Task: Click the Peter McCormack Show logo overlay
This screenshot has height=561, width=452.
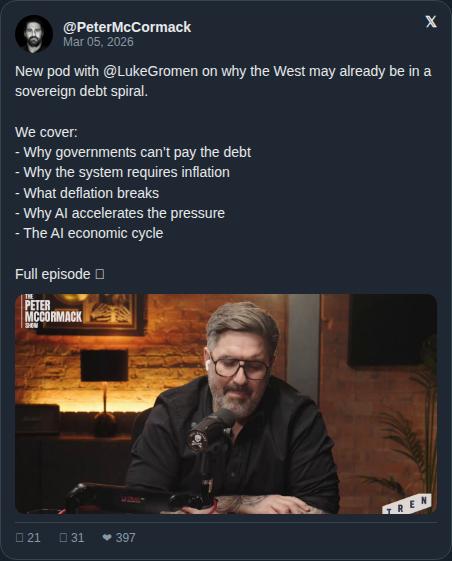Action: (x=53, y=311)
